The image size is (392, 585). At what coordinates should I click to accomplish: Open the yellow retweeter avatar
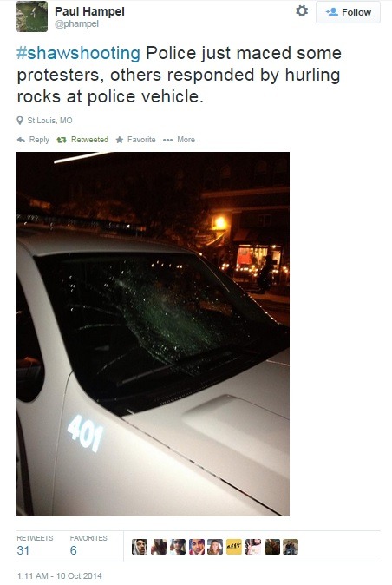(234, 547)
